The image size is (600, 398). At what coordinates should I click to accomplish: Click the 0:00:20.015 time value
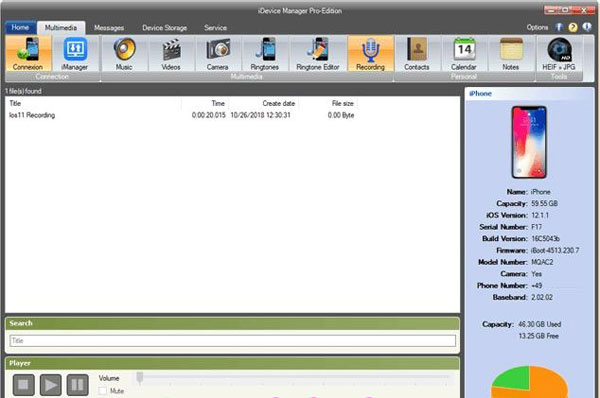coord(209,115)
